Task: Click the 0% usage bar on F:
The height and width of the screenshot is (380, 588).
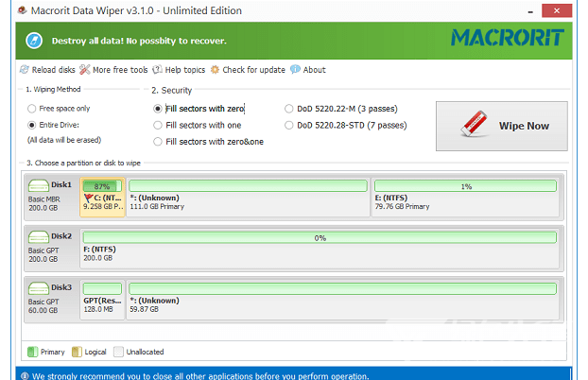Action: click(x=320, y=237)
